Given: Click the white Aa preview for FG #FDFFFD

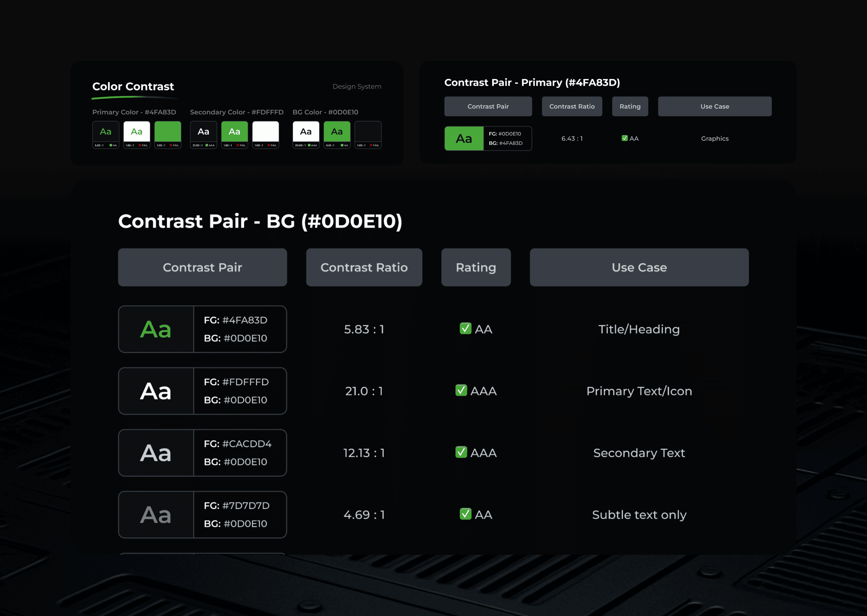Looking at the screenshot, I should click(x=156, y=391).
